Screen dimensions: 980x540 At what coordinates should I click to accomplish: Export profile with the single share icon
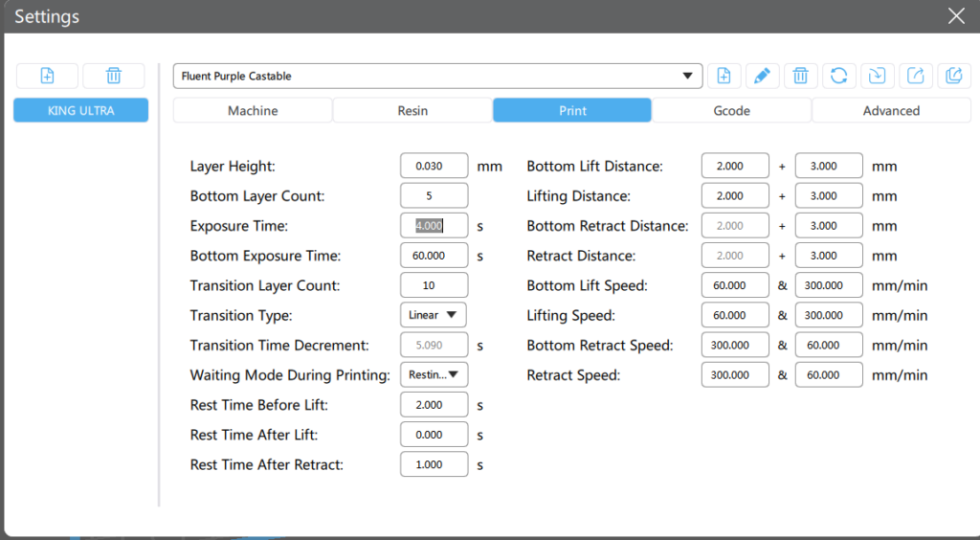click(916, 76)
